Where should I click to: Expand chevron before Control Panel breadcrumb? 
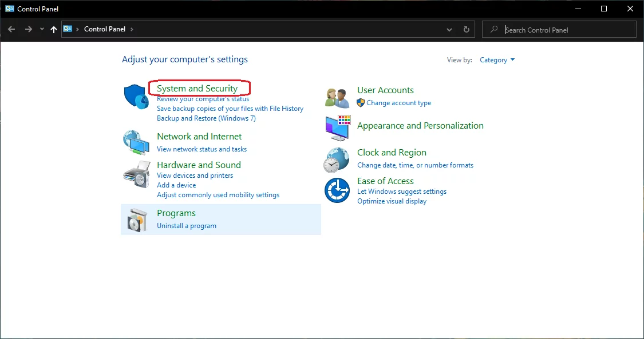(x=78, y=29)
